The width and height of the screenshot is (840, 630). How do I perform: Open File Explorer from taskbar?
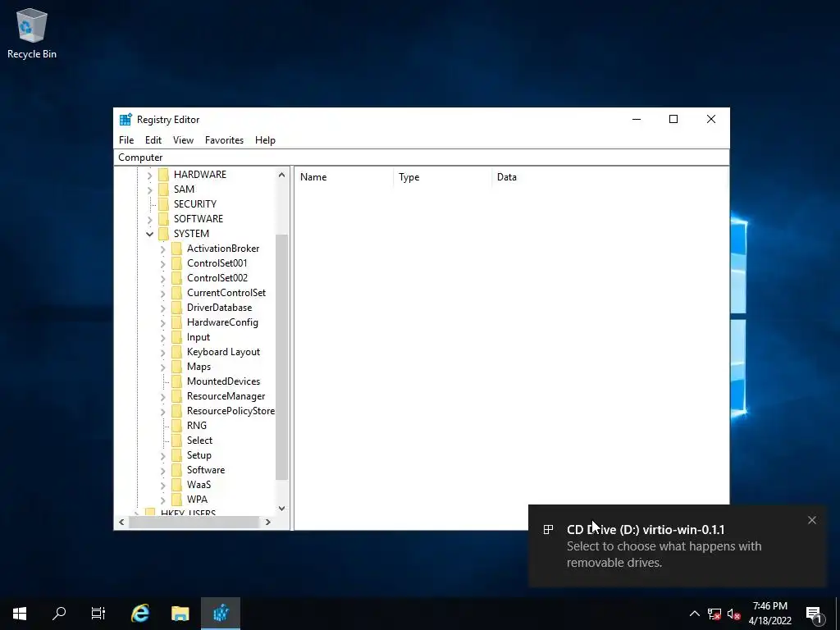tap(180, 614)
